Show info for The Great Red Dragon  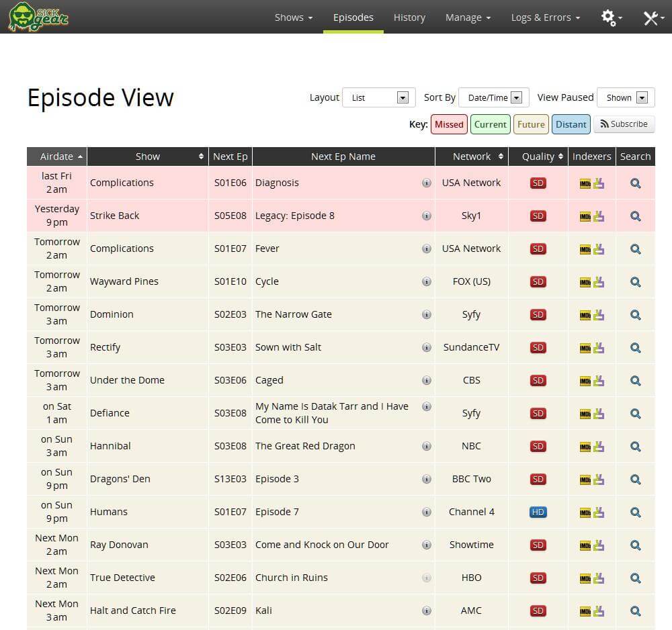pos(427,446)
